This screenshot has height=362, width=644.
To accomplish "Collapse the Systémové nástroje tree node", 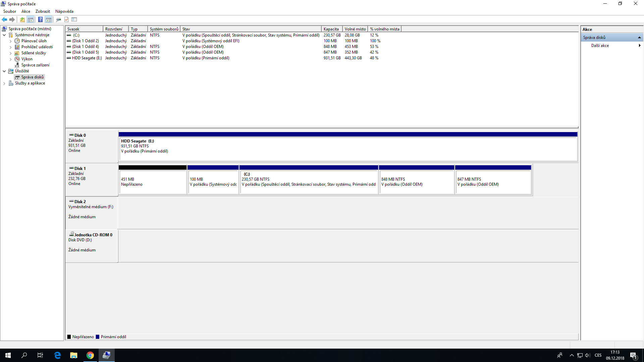I will click(x=4, y=35).
